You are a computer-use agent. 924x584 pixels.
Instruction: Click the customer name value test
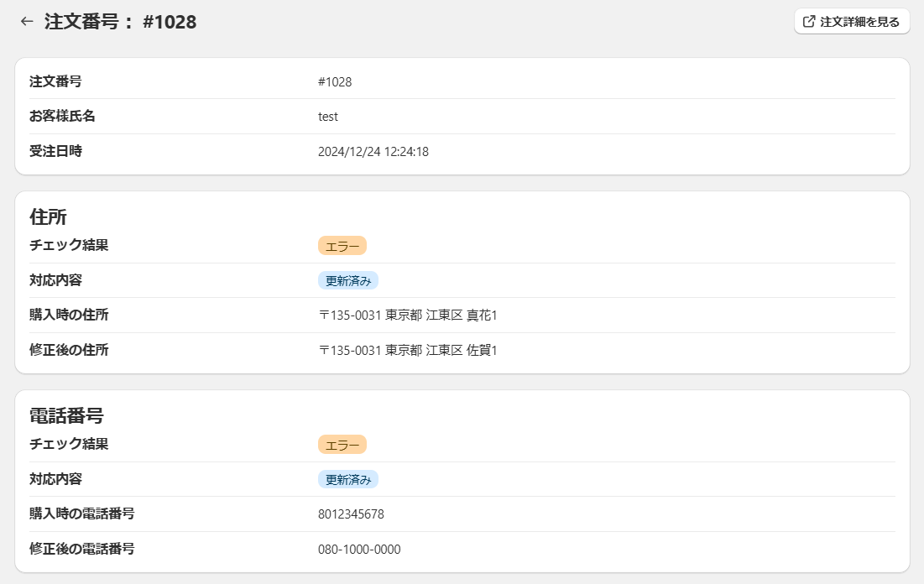(x=328, y=117)
